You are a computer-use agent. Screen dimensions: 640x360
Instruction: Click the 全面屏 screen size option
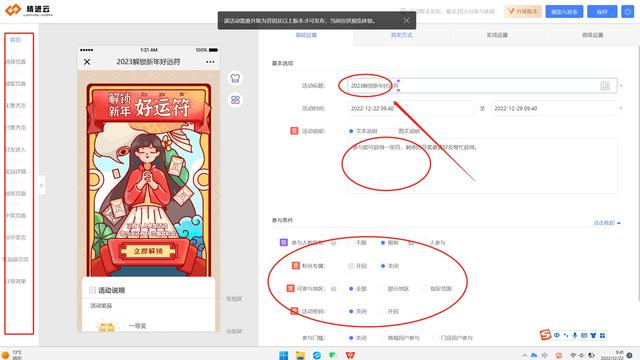point(234,331)
